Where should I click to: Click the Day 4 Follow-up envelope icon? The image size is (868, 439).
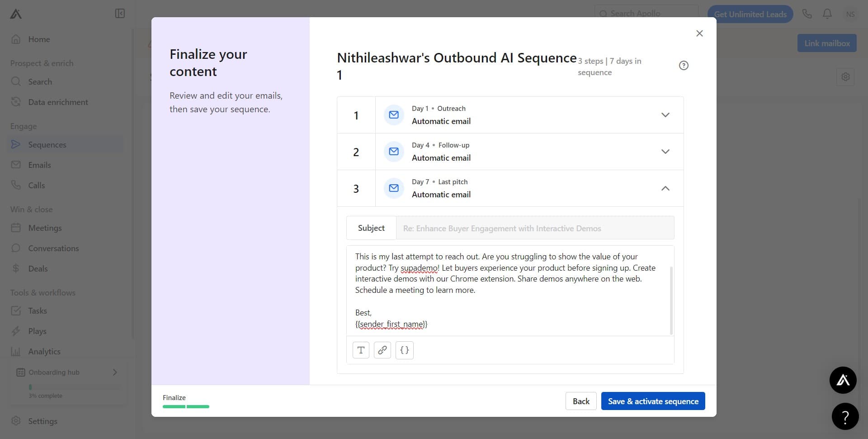[394, 152]
